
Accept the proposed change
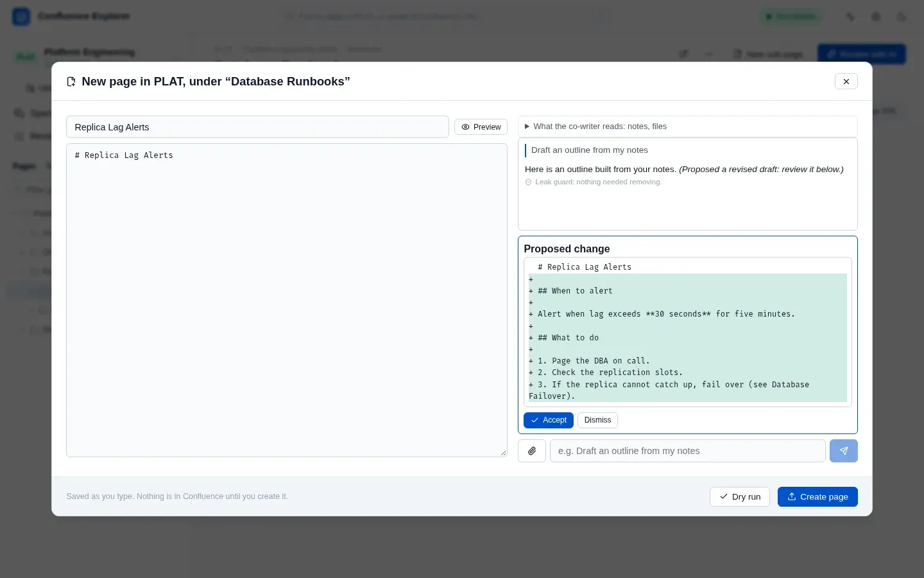tap(549, 420)
